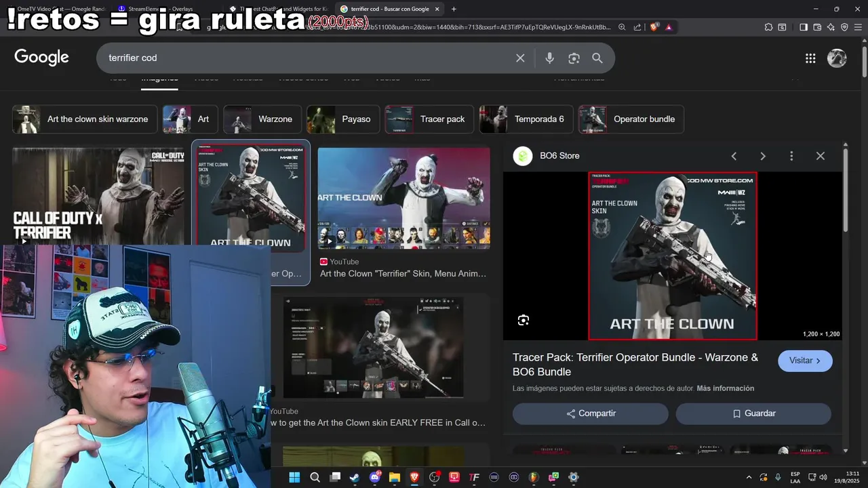
Task: Start voice search with microphone icon
Action: tap(549, 58)
